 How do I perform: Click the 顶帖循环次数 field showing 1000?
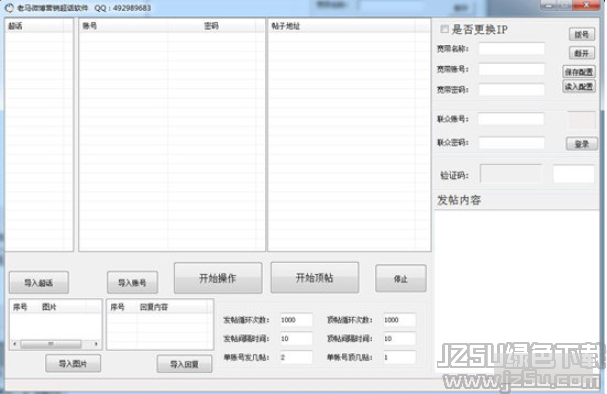399,320
